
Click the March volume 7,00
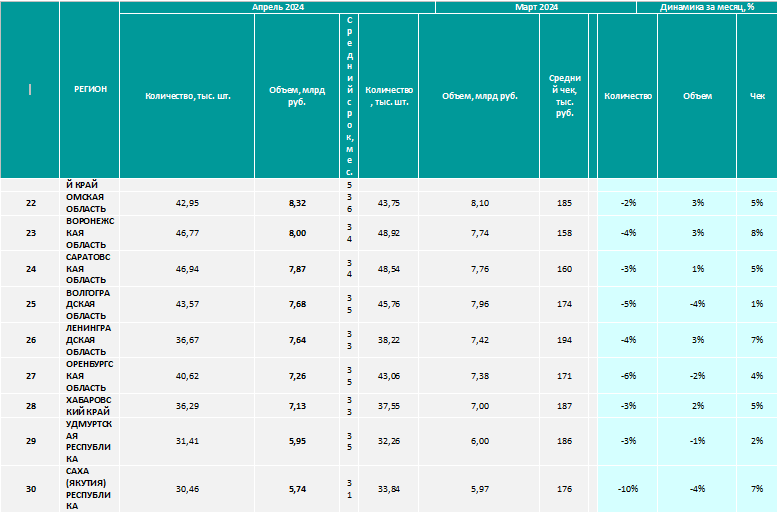[479, 406]
